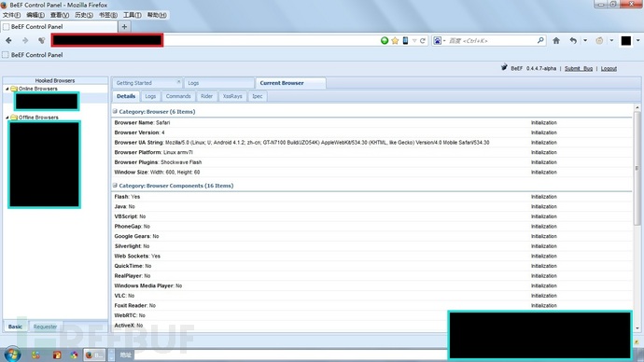Select the Firefox taskbar window button
The image size is (644, 362).
tap(94, 355)
